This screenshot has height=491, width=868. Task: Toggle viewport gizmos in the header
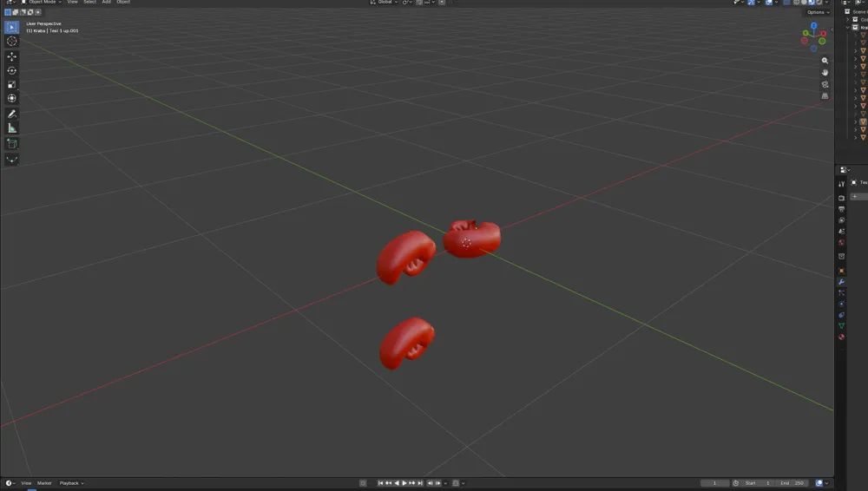point(751,3)
